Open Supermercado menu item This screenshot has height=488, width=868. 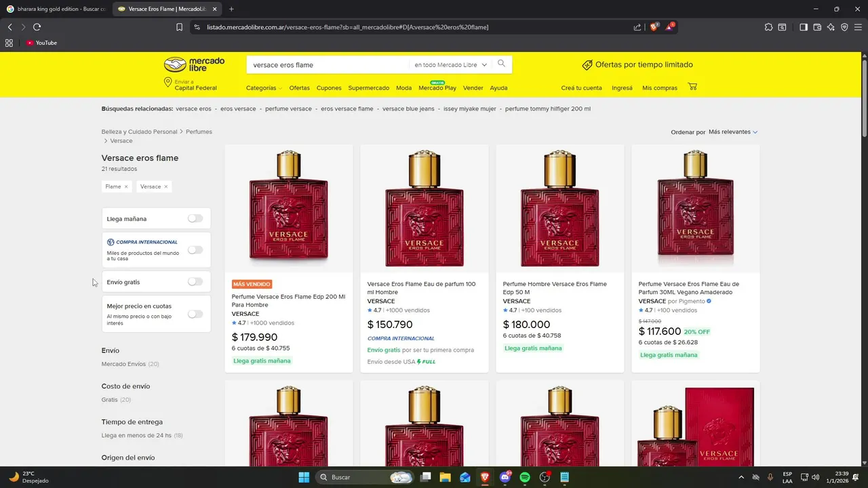click(x=368, y=88)
